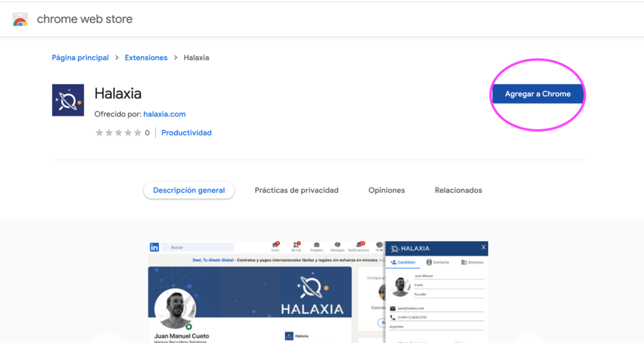This screenshot has width=644, height=343.
Task: Open the Opiniones tab
Action: (387, 190)
